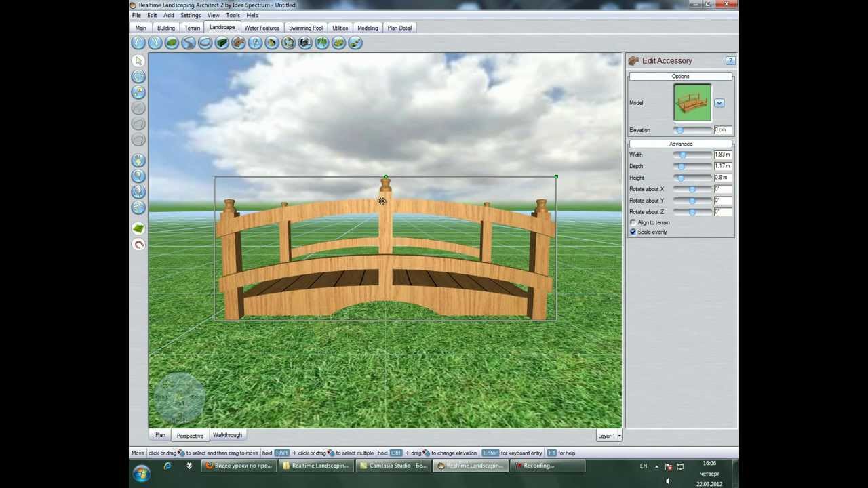Select the winding gray path tool icon
The height and width of the screenshot is (488, 868).
[x=189, y=43]
